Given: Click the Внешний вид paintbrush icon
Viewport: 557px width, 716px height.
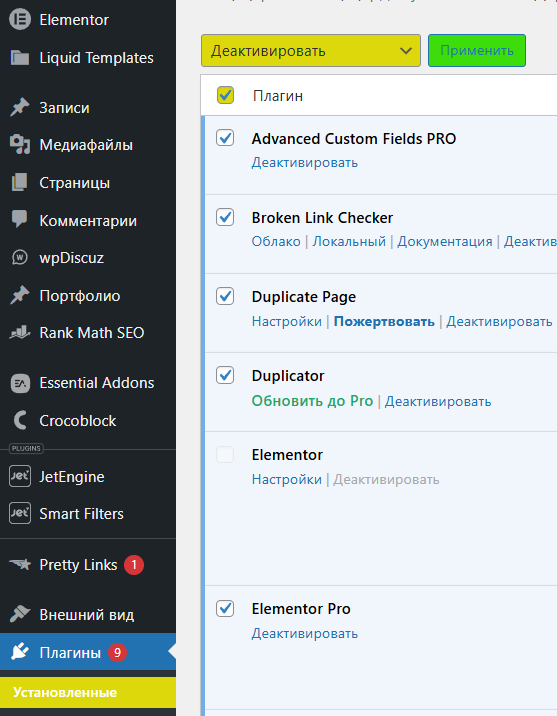Looking at the screenshot, I should pos(20,614).
